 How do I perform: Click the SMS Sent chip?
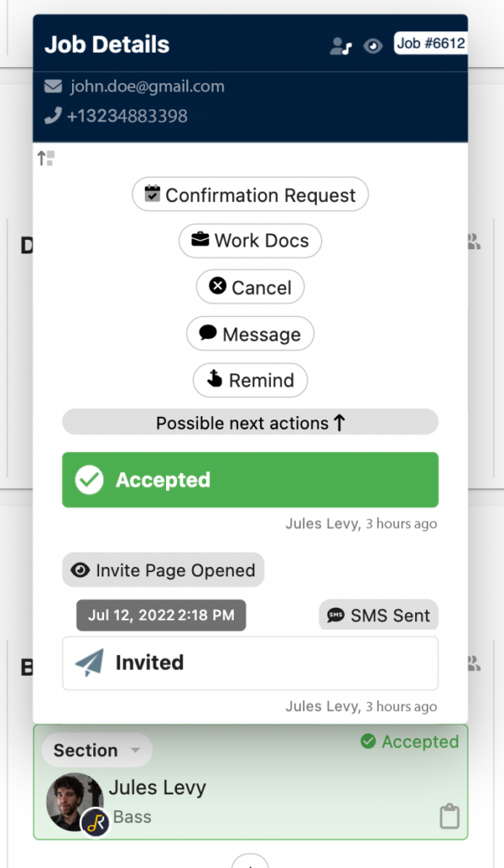[379, 615]
